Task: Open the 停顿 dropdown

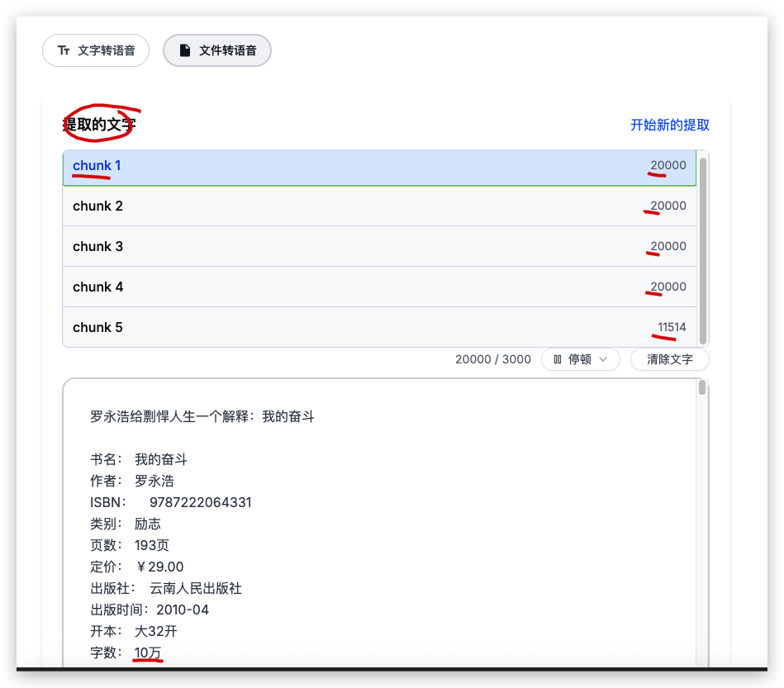Action: pyautogui.click(x=581, y=359)
